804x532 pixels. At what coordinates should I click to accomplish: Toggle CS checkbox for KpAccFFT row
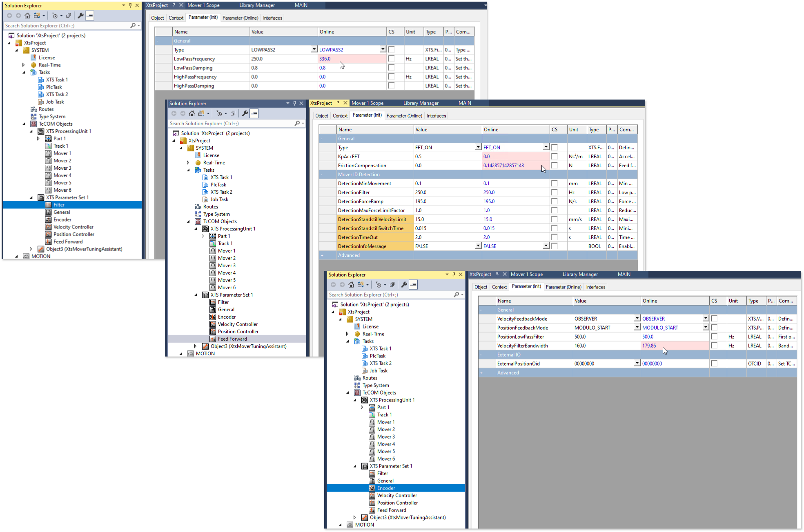(x=555, y=157)
